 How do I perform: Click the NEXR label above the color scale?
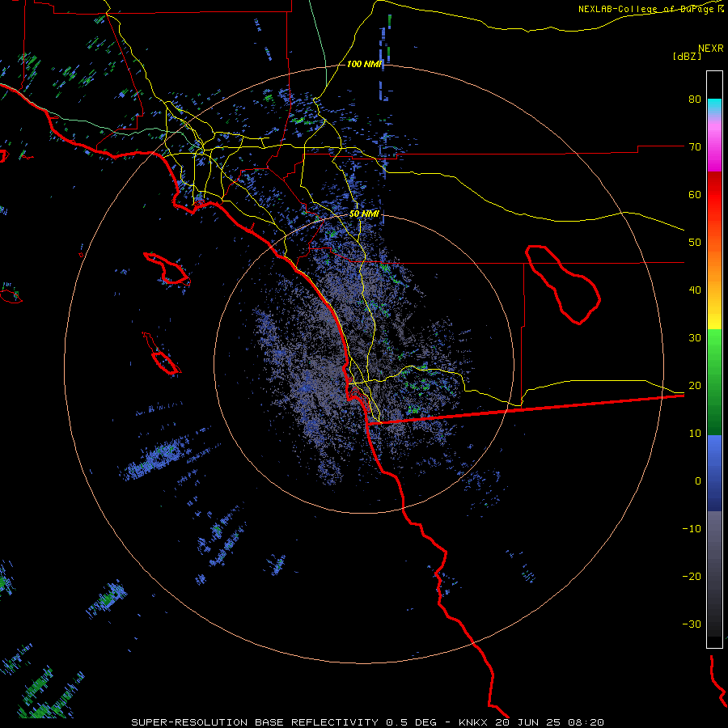pyautogui.click(x=711, y=49)
